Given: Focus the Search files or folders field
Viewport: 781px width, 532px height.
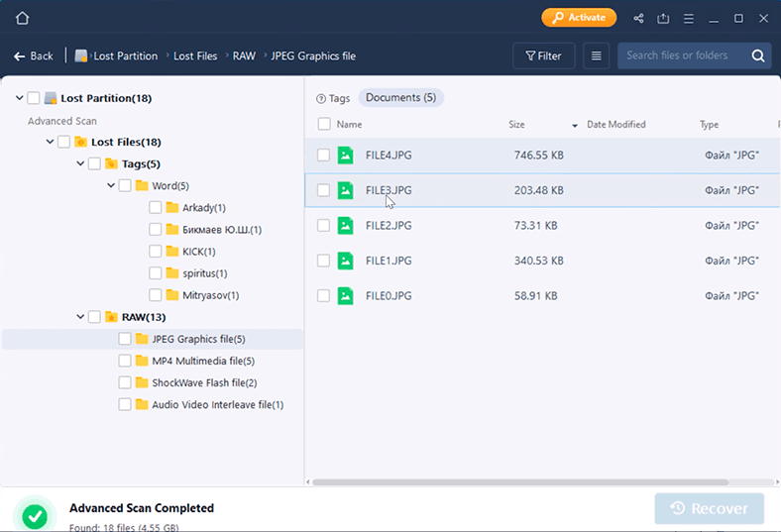Looking at the screenshot, I should click(680, 56).
